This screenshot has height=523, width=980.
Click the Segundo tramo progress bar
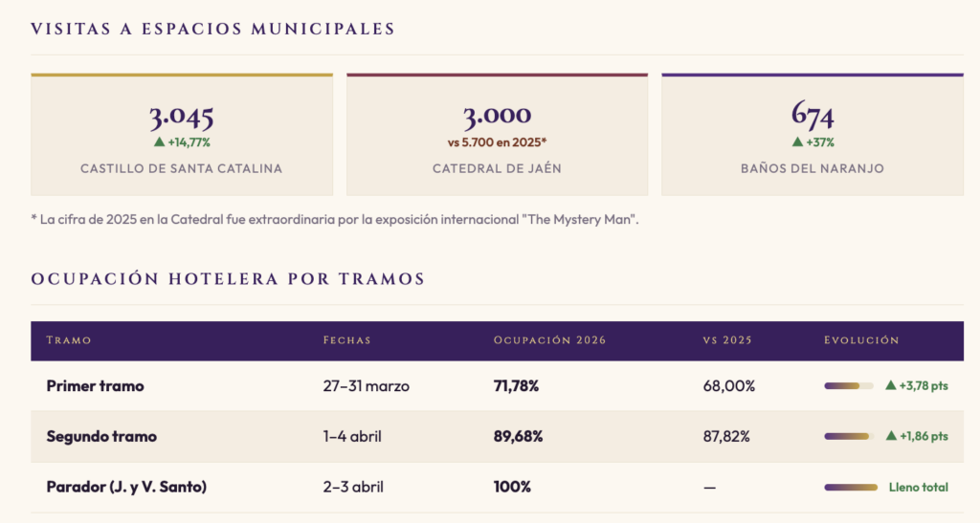tap(849, 436)
